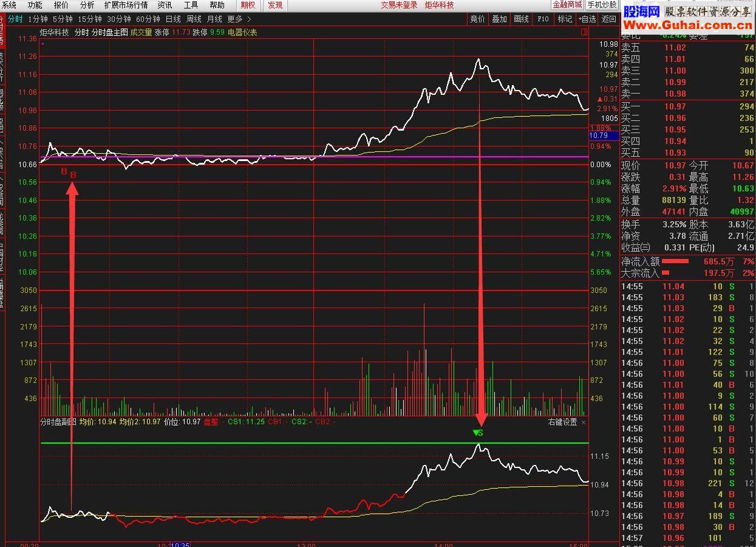The image size is (756, 547).
Task: Click 分时盘主图 indicator label
Action: pyautogui.click(x=109, y=32)
